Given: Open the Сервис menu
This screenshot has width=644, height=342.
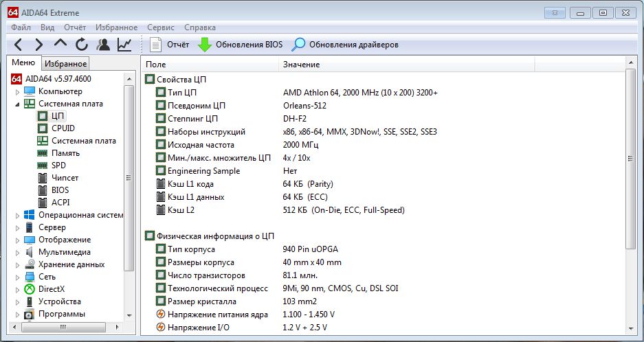Looking at the screenshot, I should point(161,27).
